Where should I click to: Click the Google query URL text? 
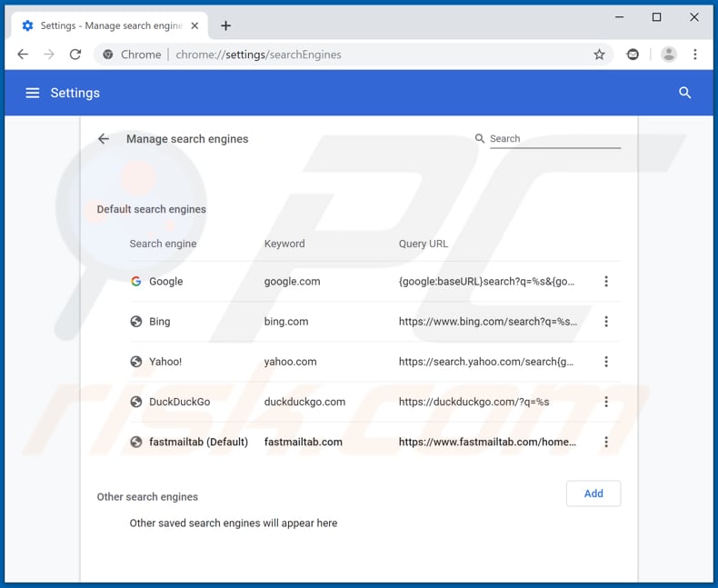[487, 281]
